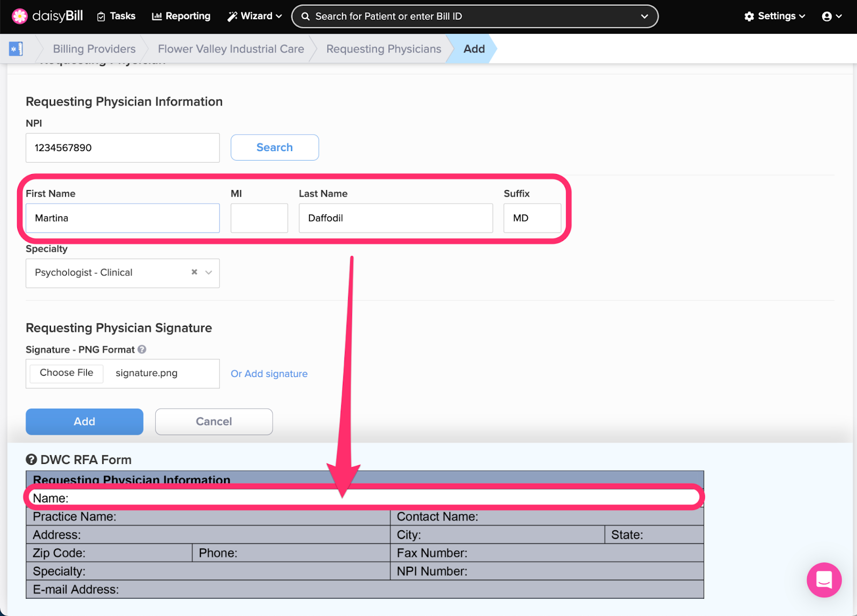Click the Search NPI button
The height and width of the screenshot is (616, 857).
pyautogui.click(x=275, y=147)
